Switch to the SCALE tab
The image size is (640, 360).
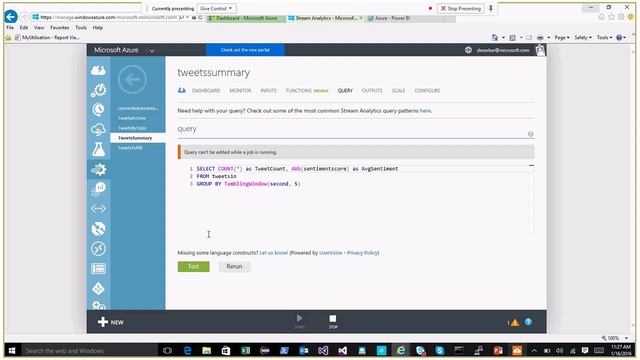[398, 91]
